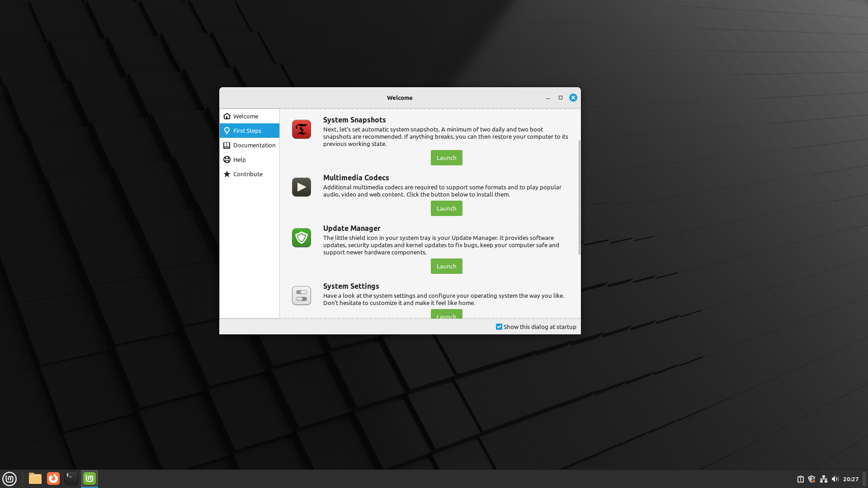868x488 pixels.
Task: Launch System Snapshots
Action: tap(446, 158)
